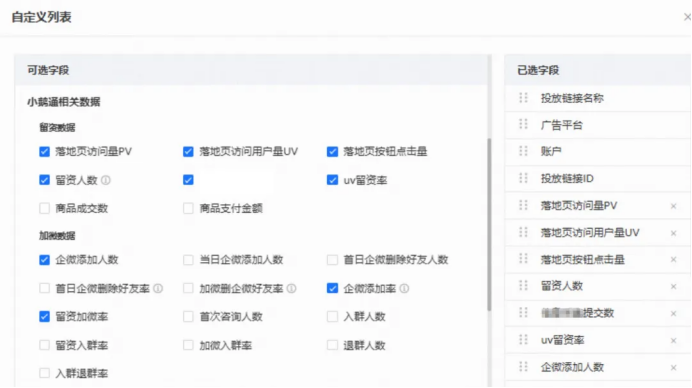Remove 落地页访问用户量UV from selected fields
Viewport: 692px width, 388px height.
[673, 233]
